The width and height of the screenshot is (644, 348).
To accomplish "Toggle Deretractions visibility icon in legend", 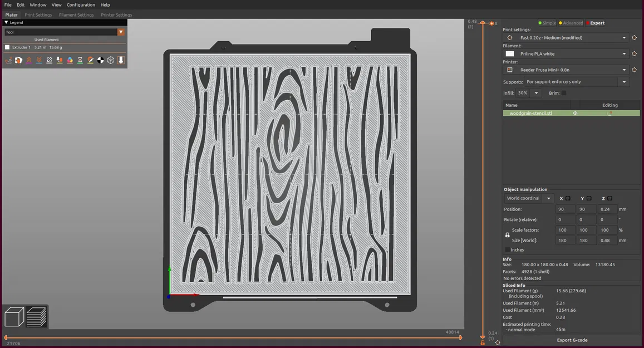I will click(39, 60).
